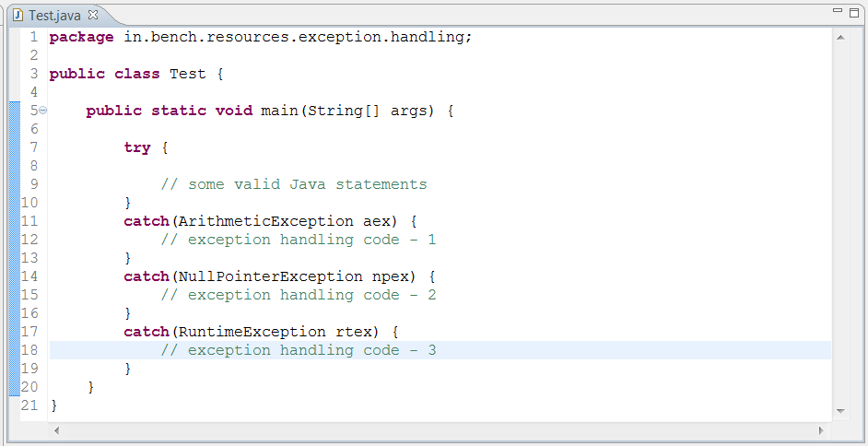868x446 pixels.
Task: Click the RuntimeException catch clause
Action: pos(261,332)
